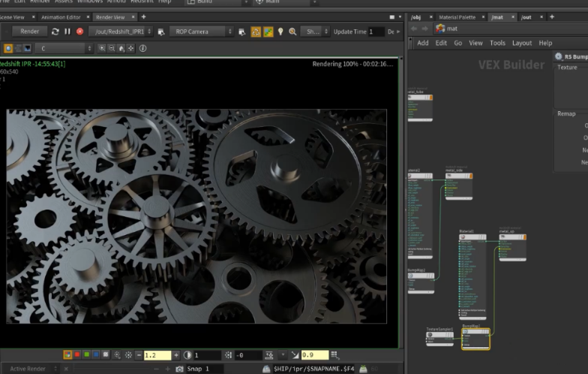Pause the IPR render
The height and width of the screenshot is (374, 588).
click(67, 32)
